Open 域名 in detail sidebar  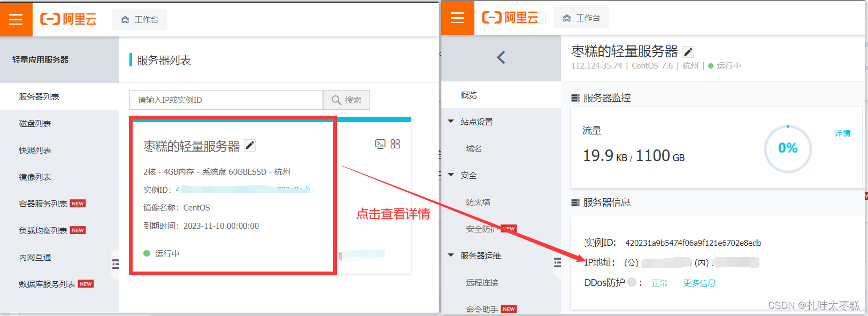474,148
